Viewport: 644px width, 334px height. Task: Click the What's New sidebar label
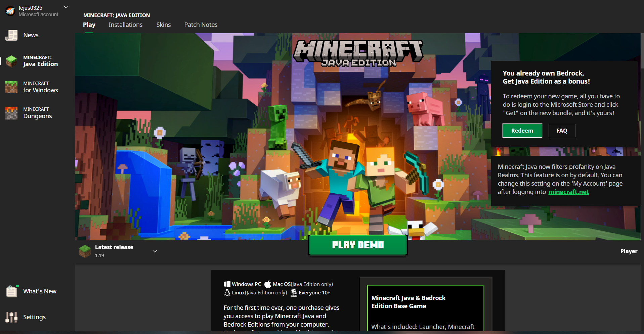coord(40,291)
